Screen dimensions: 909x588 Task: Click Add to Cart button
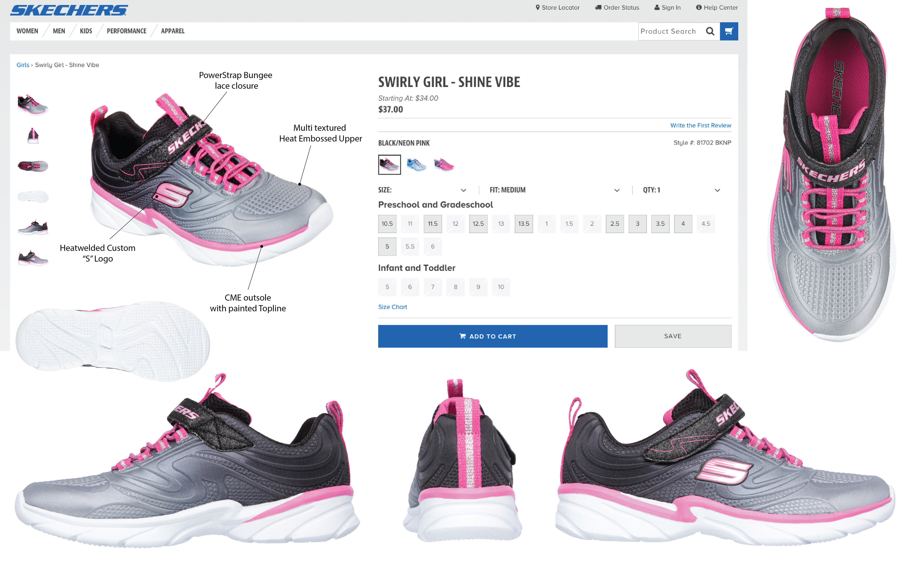click(493, 336)
